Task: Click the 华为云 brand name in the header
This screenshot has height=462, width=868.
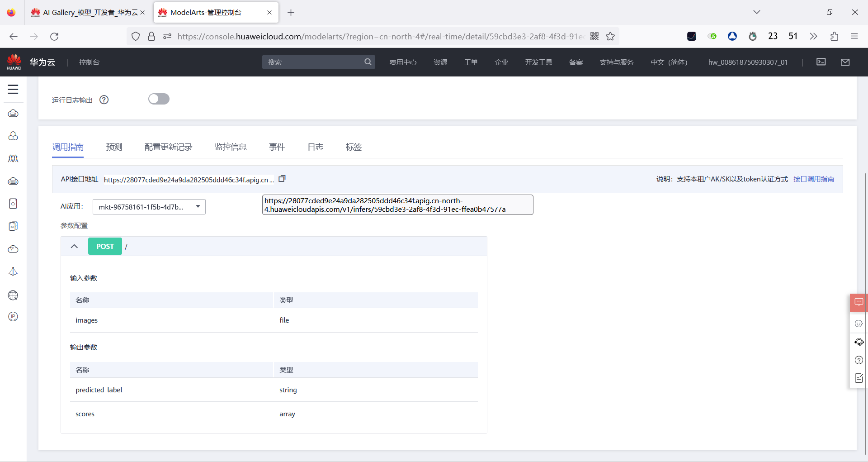Action: tap(42, 62)
